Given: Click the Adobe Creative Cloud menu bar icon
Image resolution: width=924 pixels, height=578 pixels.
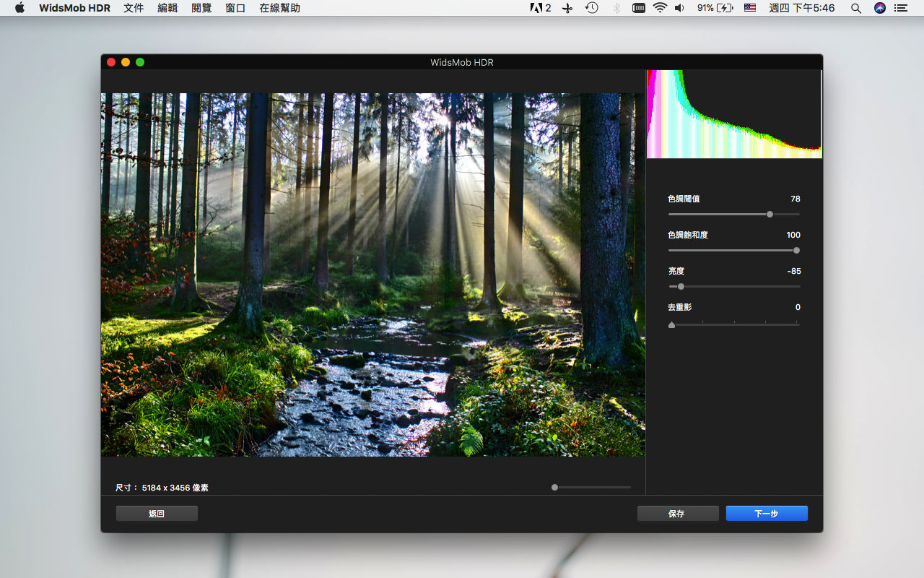Looking at the screenshot, I should 541,8.
